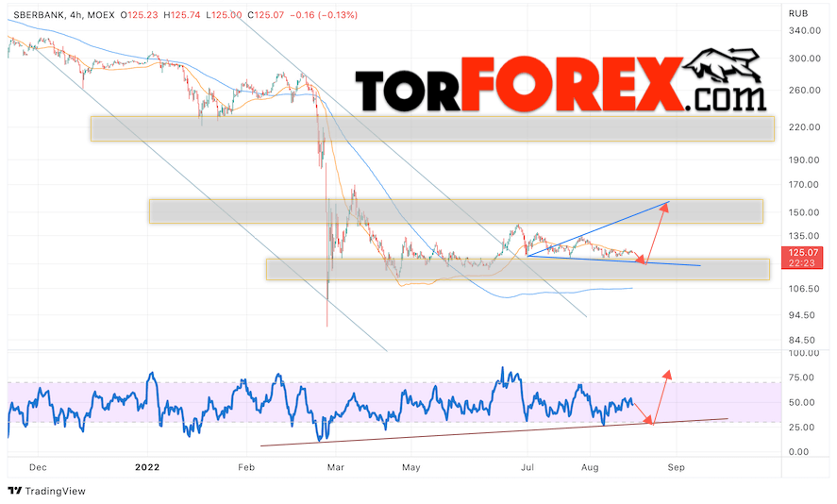Click the 170.00 price axis label

pos(803,185)
